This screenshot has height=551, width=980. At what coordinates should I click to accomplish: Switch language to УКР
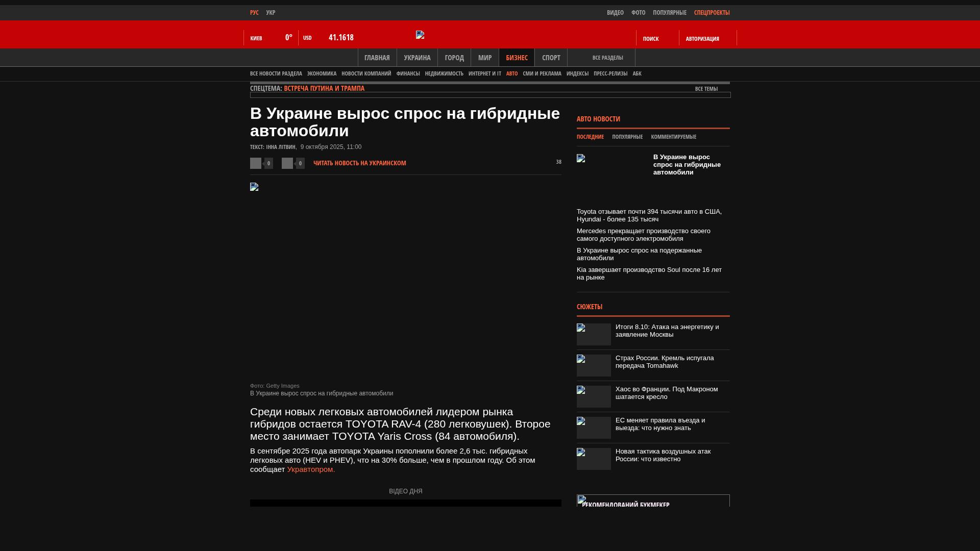click(x=271, y=13)
